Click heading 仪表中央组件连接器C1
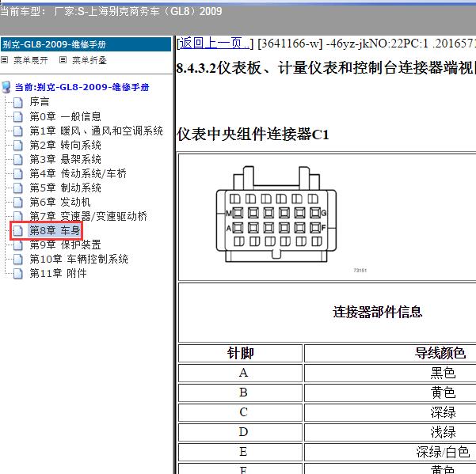Image resolution: width=476 pixels, height=474 pixels. click(x=253, y=135)
